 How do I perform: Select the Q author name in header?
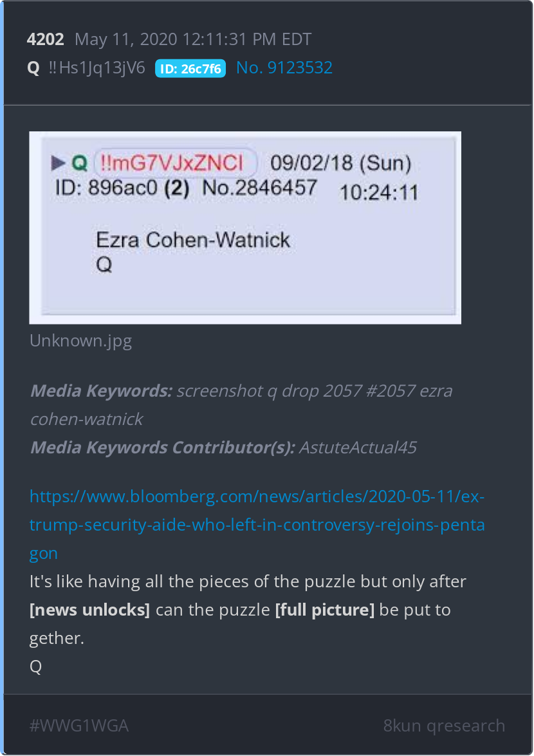coord(33,68)
